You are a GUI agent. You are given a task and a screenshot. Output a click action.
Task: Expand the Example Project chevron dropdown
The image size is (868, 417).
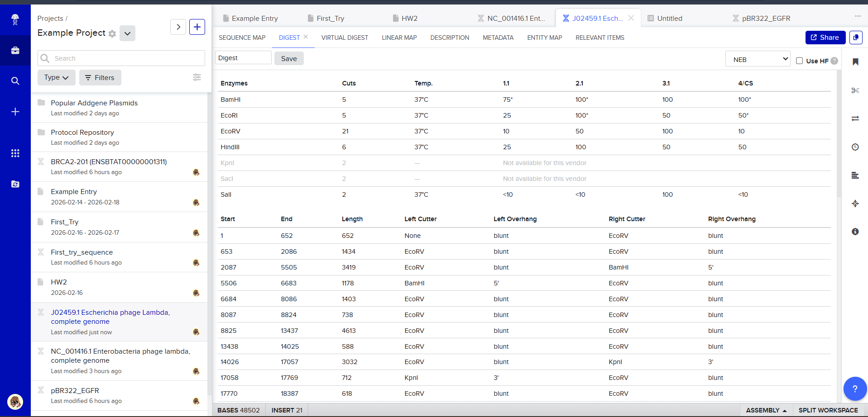coord(127,33)
